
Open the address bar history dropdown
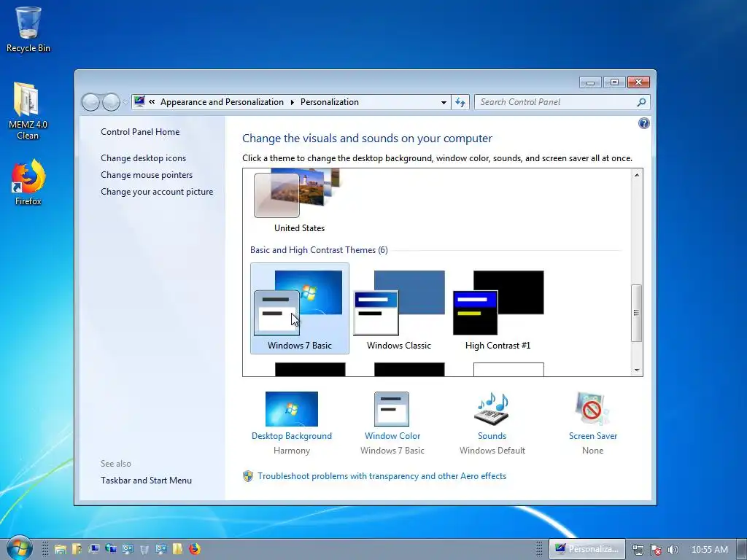[444, 102]
